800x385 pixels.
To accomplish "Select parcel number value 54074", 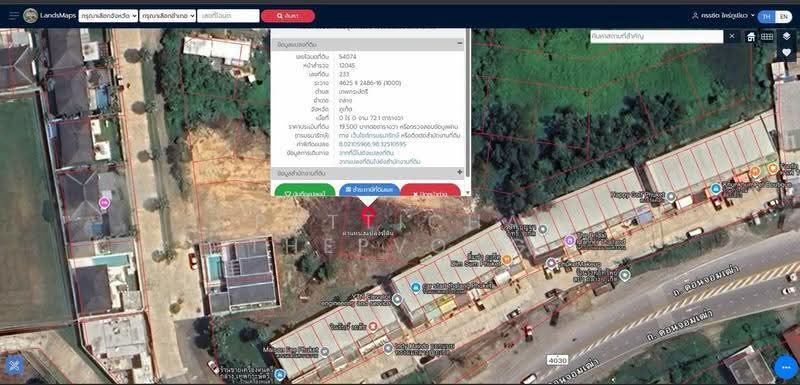I will [347, 57].
